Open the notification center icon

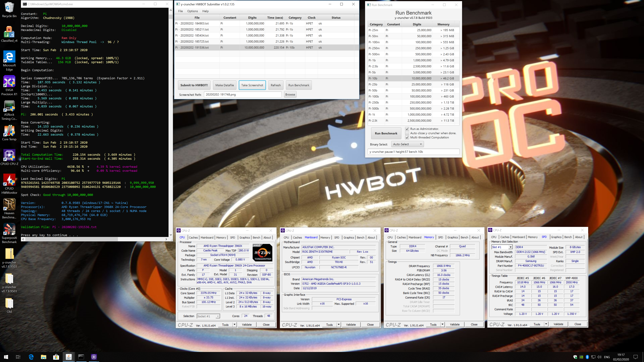(x=636, y=357)
